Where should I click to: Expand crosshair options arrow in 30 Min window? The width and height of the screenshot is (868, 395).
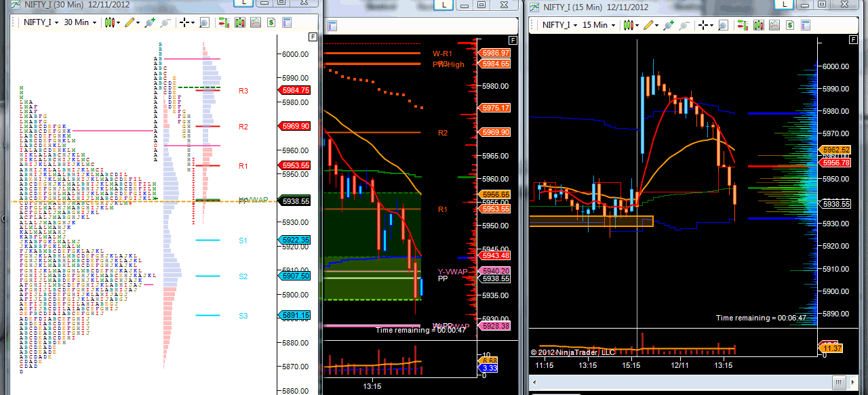click(x=193, y=23)
